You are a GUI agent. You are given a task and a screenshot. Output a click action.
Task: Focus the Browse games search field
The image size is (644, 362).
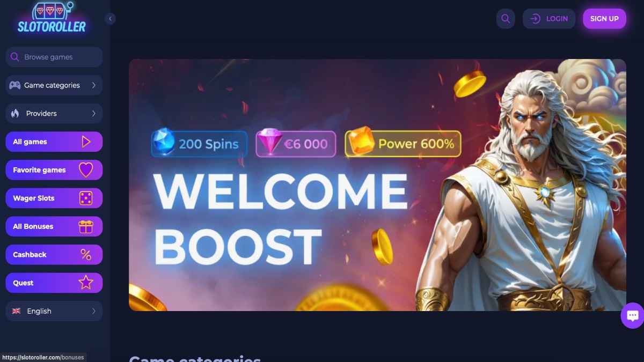[x=54, y=57]
